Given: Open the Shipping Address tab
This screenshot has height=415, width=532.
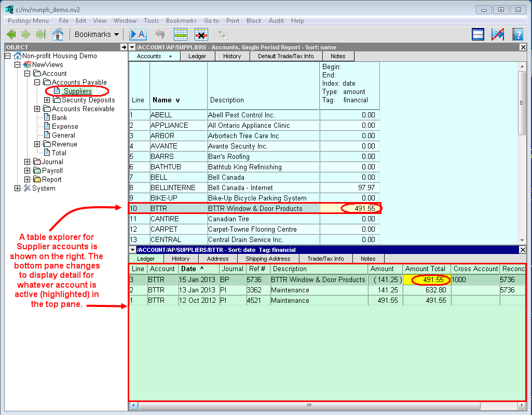Looking at the screenshot, I should pyautogui.click(x=268, y=259).
